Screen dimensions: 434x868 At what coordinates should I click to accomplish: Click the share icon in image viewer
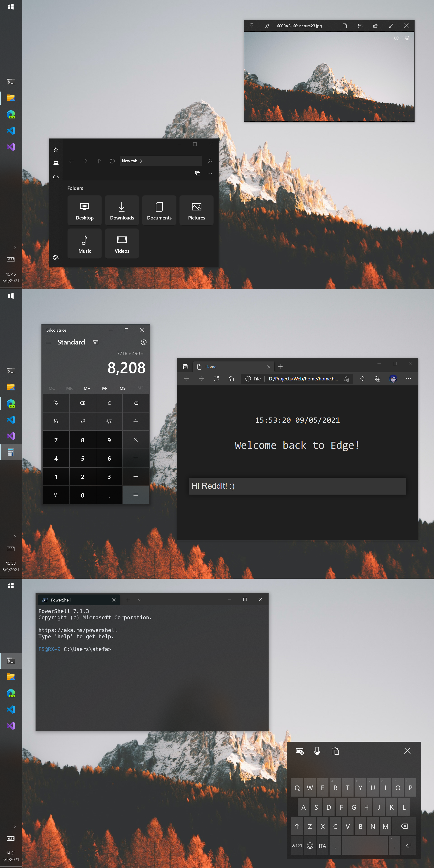click(375, 26)
